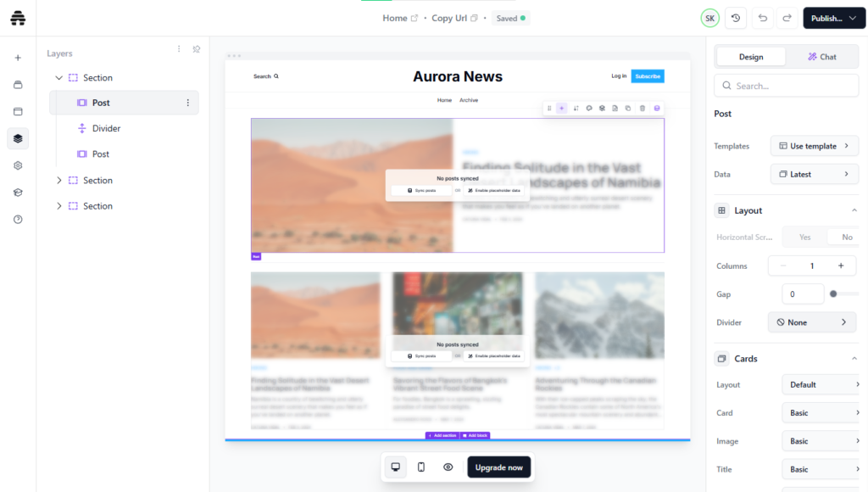Switch to mobile preview mode
868x492 pixels.
point(421,467)
